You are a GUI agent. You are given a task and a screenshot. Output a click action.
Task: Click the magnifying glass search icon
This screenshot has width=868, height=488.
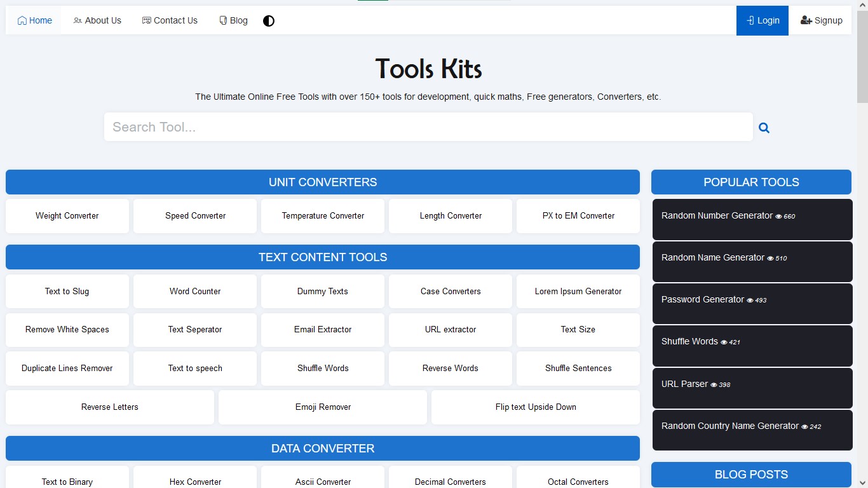coord(764,128)
